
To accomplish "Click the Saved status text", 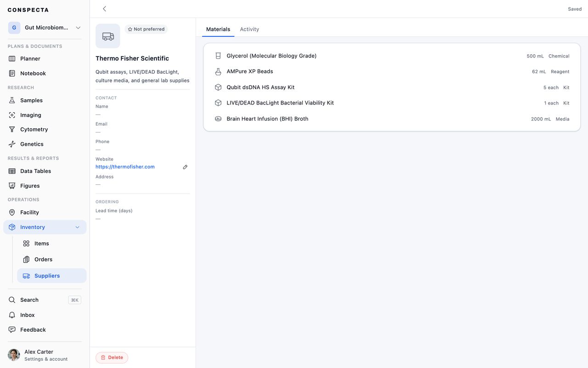I will point(575,9).
